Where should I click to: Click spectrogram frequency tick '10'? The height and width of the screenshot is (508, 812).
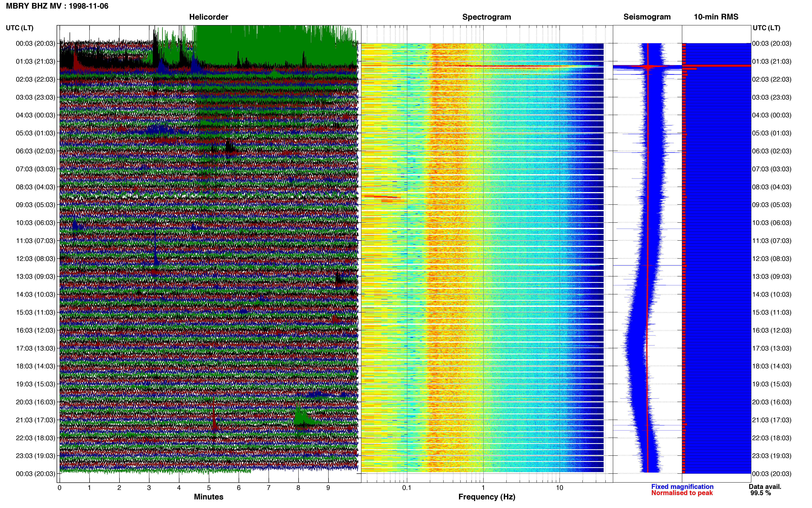point(559,488)
